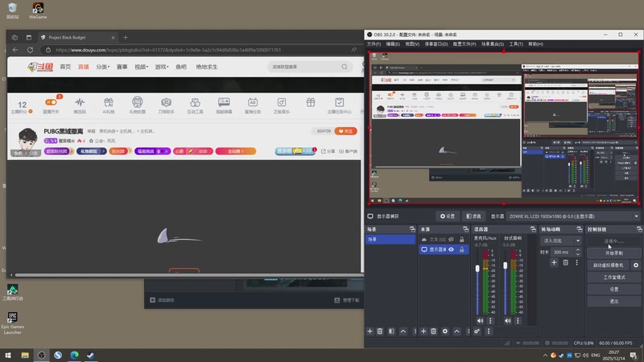The width and height of the screenshot is (644, 362).
Task: Add a new scene with plus icon
Action: [369, 331]
